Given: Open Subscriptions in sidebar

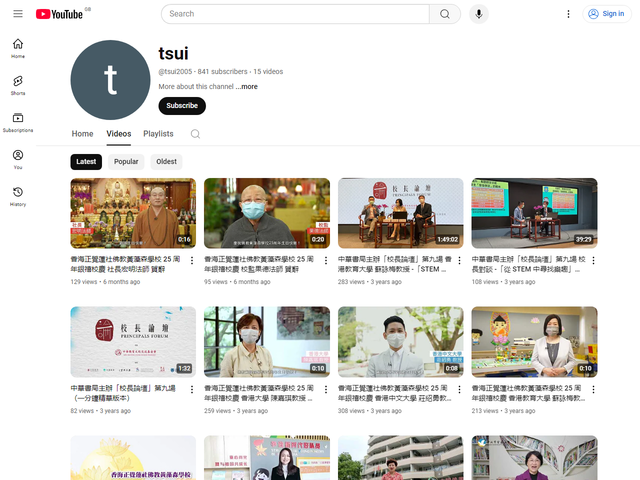Looking at the screenshot, I should coord(18,122).
